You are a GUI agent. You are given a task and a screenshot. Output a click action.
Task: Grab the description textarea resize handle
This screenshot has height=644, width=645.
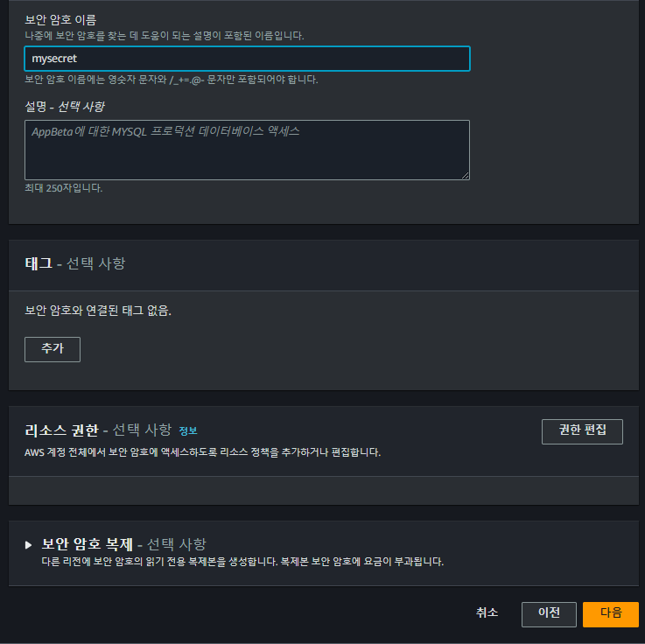[x=466, y=176]
